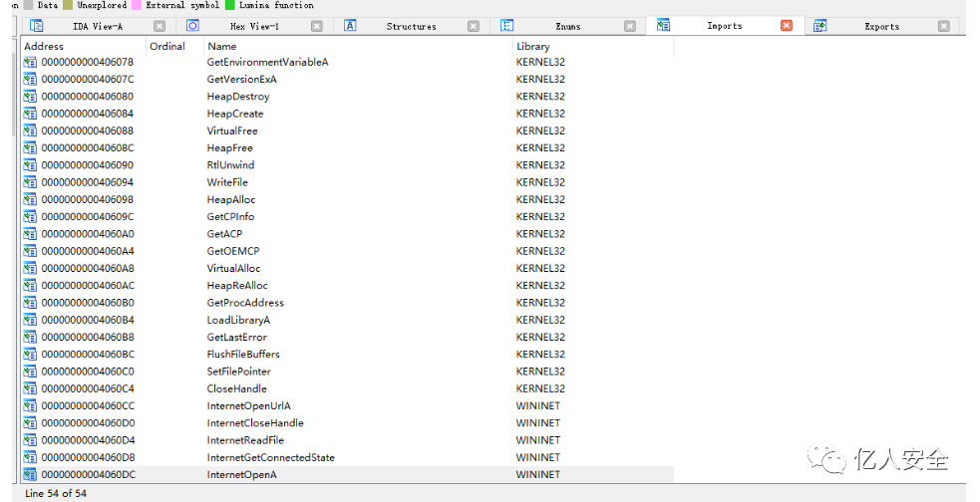Click the import icon for InternetReadFile row
980x502 pixels.
30,439
